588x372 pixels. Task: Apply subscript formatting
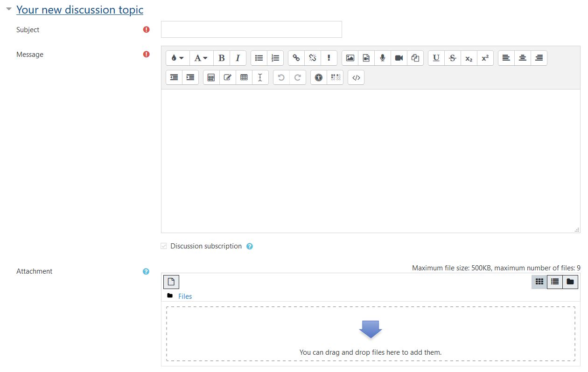[469, 58]
